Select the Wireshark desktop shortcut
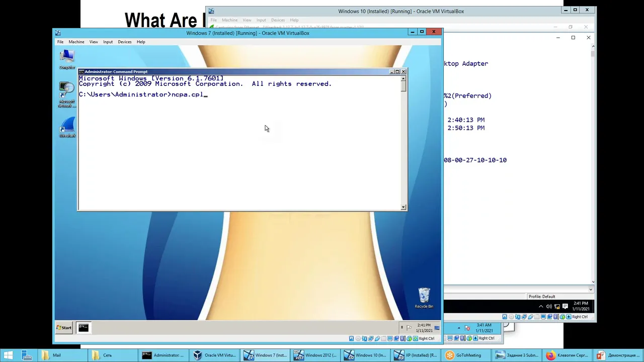The image size is (644, 362). pos(67,128)
